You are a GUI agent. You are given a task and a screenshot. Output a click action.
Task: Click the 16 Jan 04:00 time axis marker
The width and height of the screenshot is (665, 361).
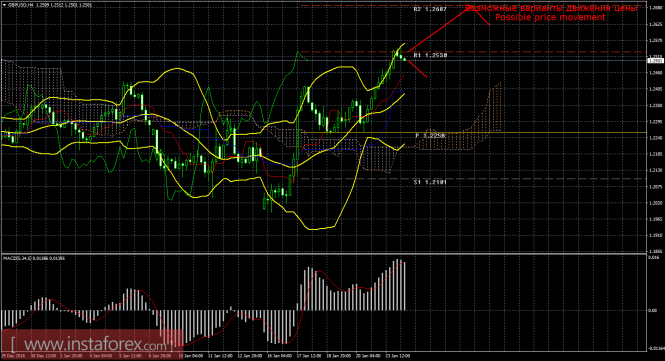tap(280, 356)
